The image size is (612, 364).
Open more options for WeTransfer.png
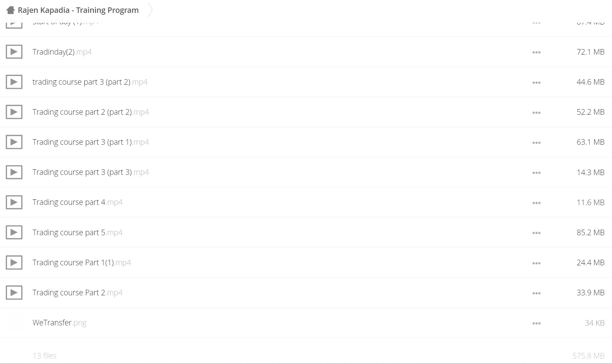536,323
